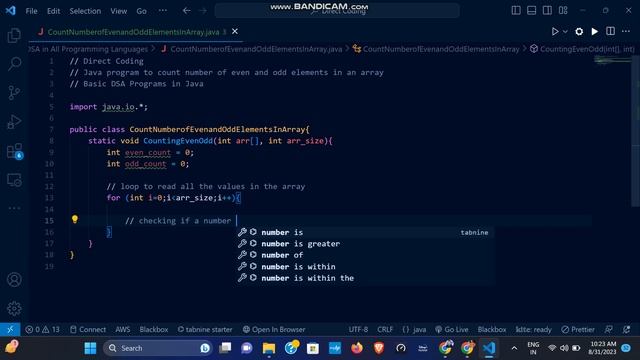Open the clock showing 10:23 AM
The height and width of the screenshot is (360, 640).
[x=603, y=348]
